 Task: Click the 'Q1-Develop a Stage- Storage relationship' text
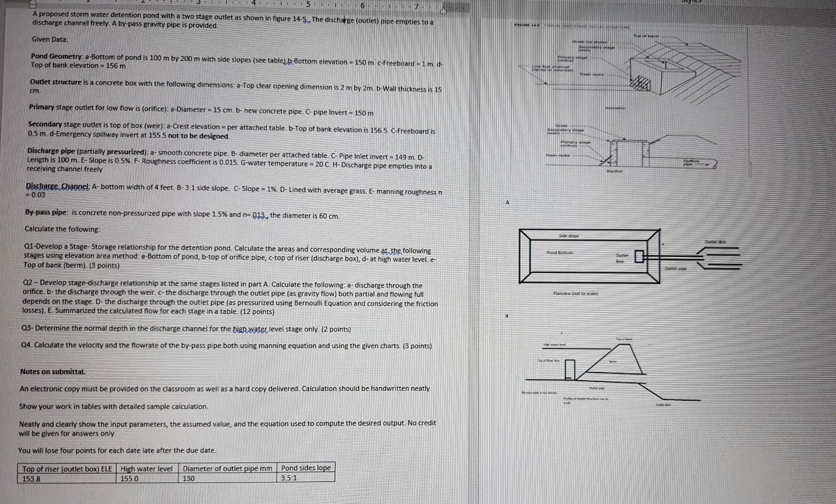[128, 247]
